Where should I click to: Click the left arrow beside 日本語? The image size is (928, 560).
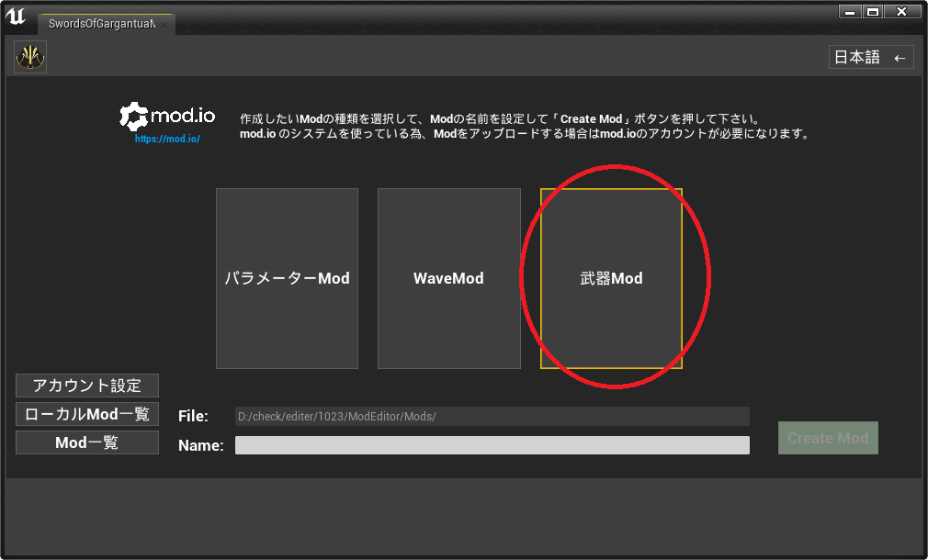[900, 57]
